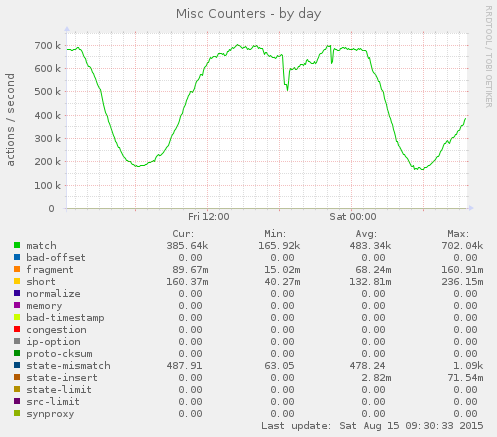Click the Avg: column header

(x=366, y=234)
